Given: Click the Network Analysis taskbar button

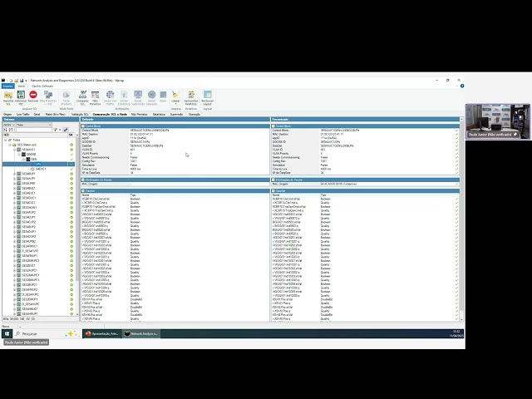Looking at the screenshot, I should 140,334.
